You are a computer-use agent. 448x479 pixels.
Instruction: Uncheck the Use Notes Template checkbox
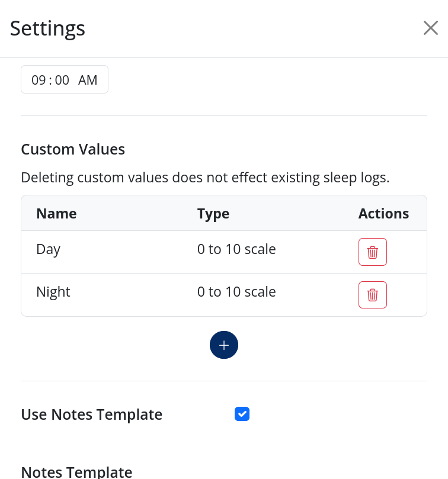[x=242, y=414]
